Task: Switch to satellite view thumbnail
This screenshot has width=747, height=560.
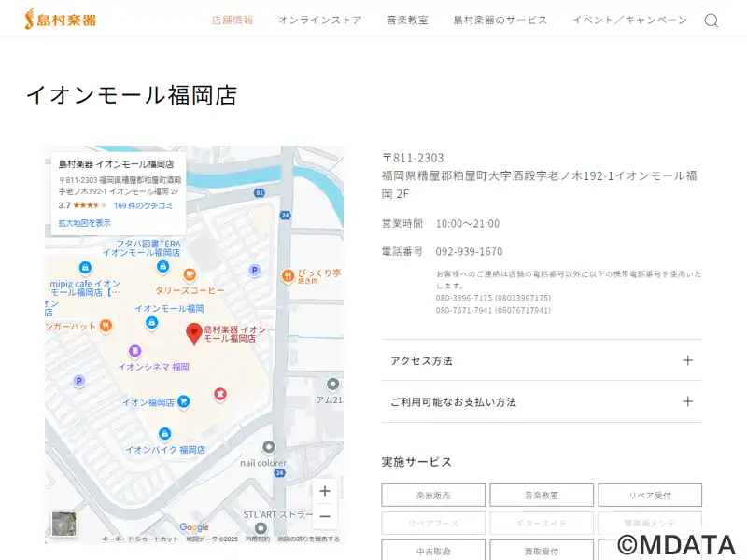Action: click(63, 524)
